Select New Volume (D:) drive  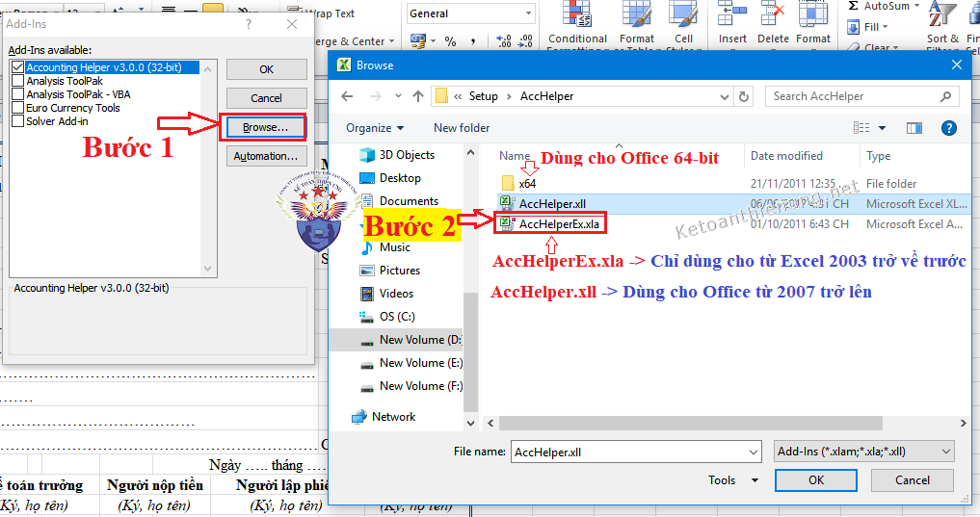point(411,340)
